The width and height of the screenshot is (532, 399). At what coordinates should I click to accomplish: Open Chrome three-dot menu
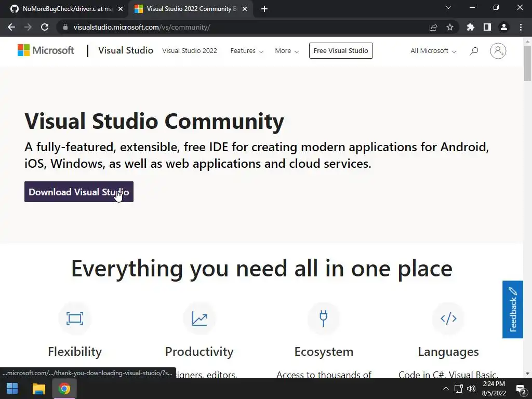point(521,27)
